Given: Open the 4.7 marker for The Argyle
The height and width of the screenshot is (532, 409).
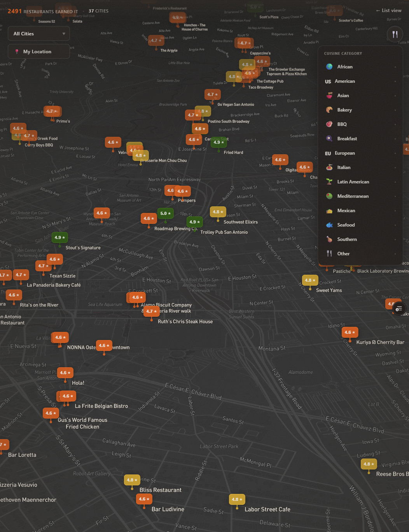Looking at the screenshot, I should point(156,40).
